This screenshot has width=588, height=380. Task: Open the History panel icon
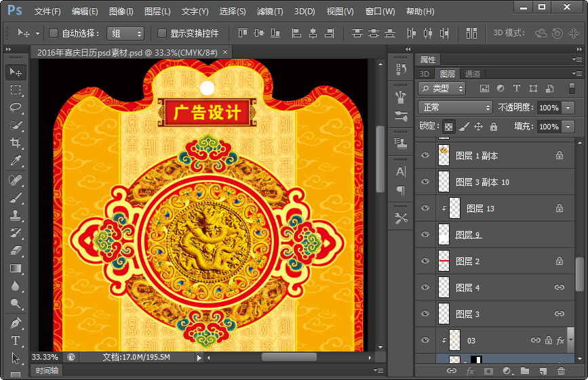pos(401,69)
